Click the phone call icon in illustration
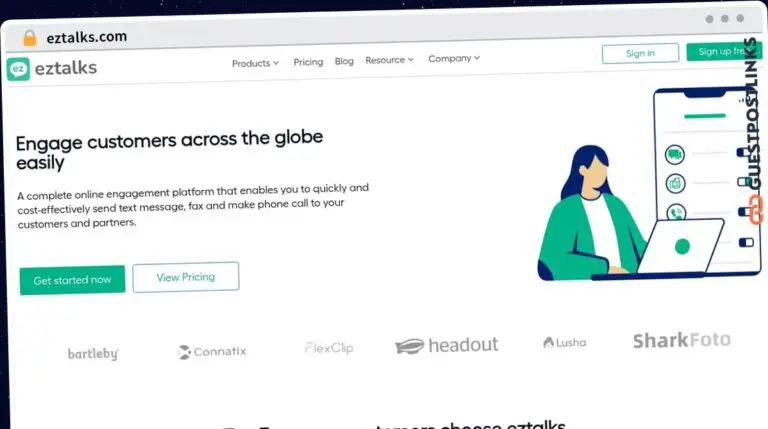This screenshot has height=429, width=768. click(x=676, y=212)
